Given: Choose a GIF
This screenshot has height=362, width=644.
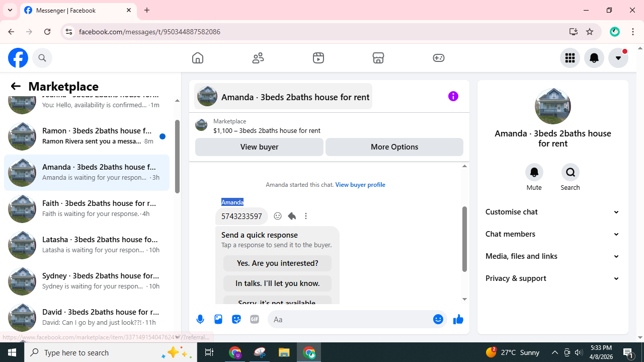Looking at the screenshot, I should click(x=255, y=319).
